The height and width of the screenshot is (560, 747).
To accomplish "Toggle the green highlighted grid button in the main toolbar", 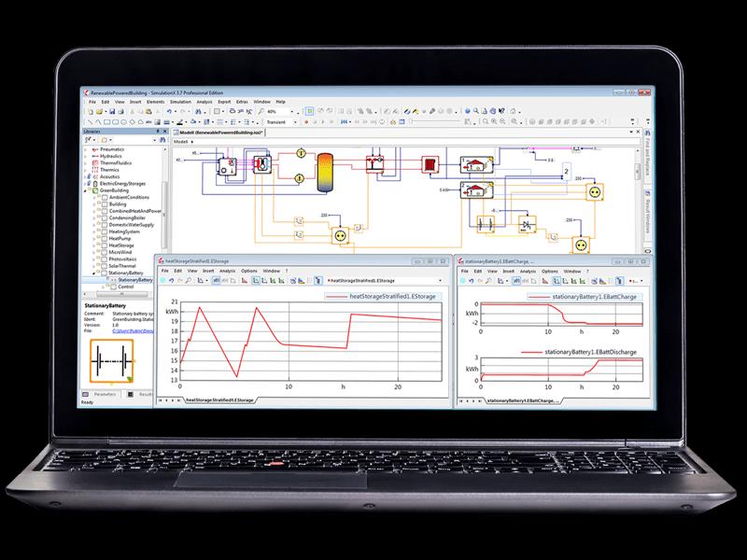I will 310,111.
